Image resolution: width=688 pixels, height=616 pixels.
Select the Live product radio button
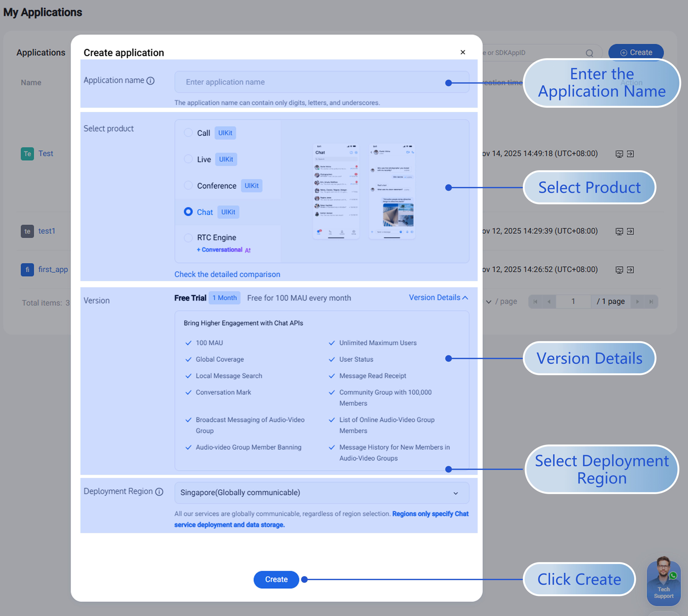[x=188, y=159]
